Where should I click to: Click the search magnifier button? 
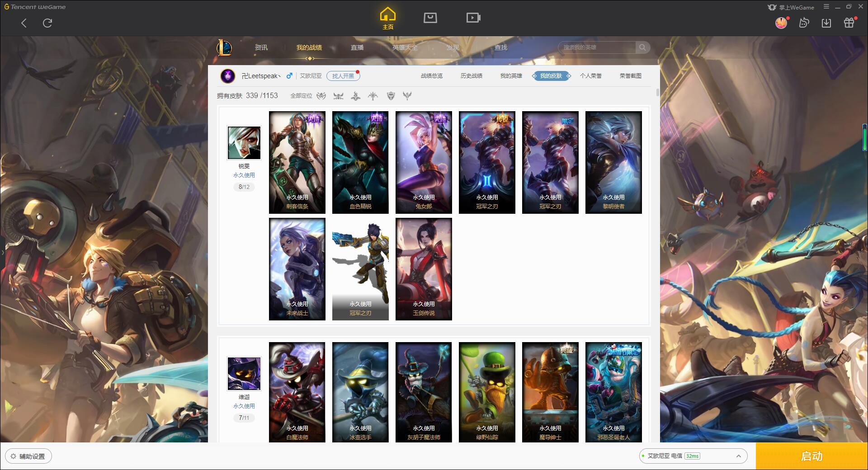tap(642, 47)
